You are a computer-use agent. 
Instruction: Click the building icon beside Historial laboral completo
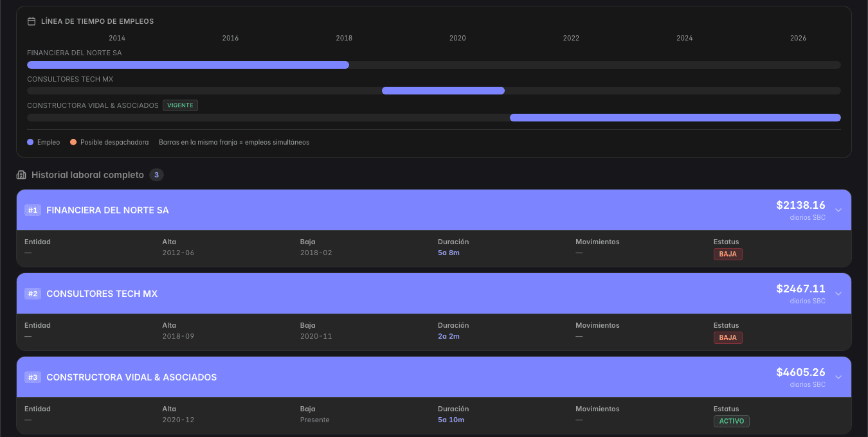pos(21,175)
